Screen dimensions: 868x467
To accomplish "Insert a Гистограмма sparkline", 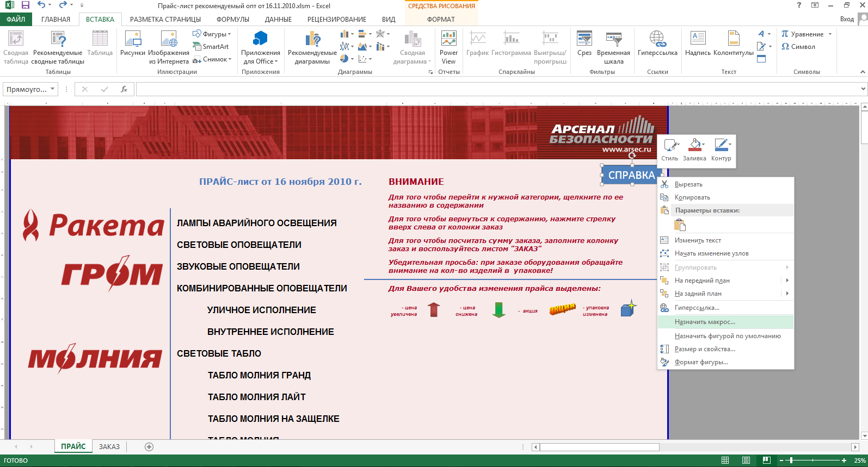I will point(511,43).
